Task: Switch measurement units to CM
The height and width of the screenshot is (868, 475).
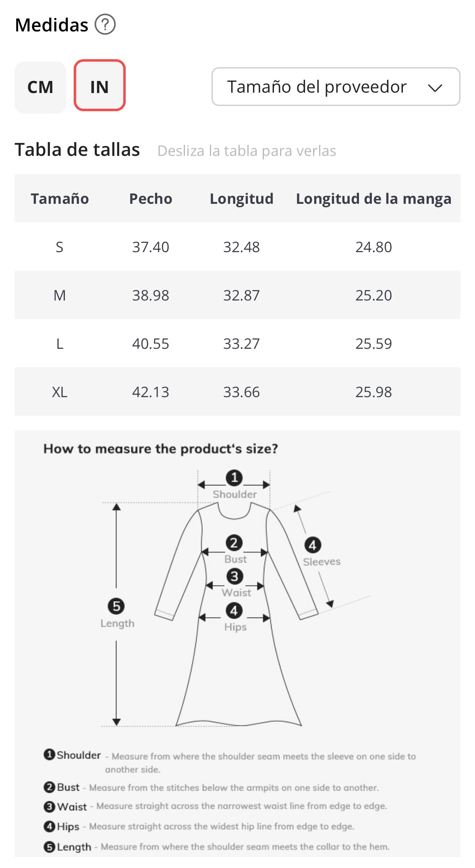Action: coord(40,87)
